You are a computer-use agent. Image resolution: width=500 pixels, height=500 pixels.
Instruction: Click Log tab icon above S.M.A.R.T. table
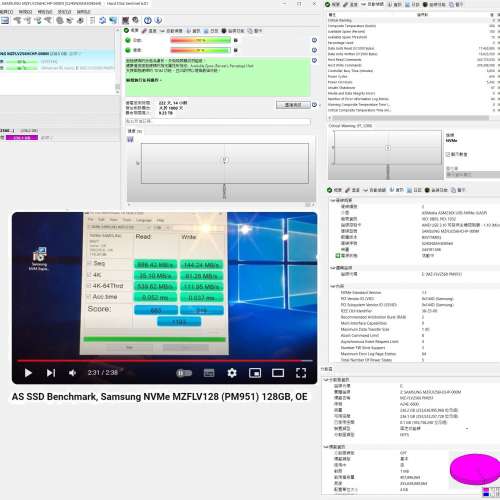click(x=407, y=4)
